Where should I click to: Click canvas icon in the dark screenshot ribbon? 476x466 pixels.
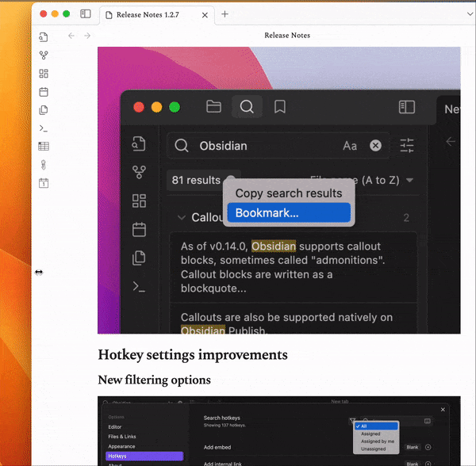(139, 201)
